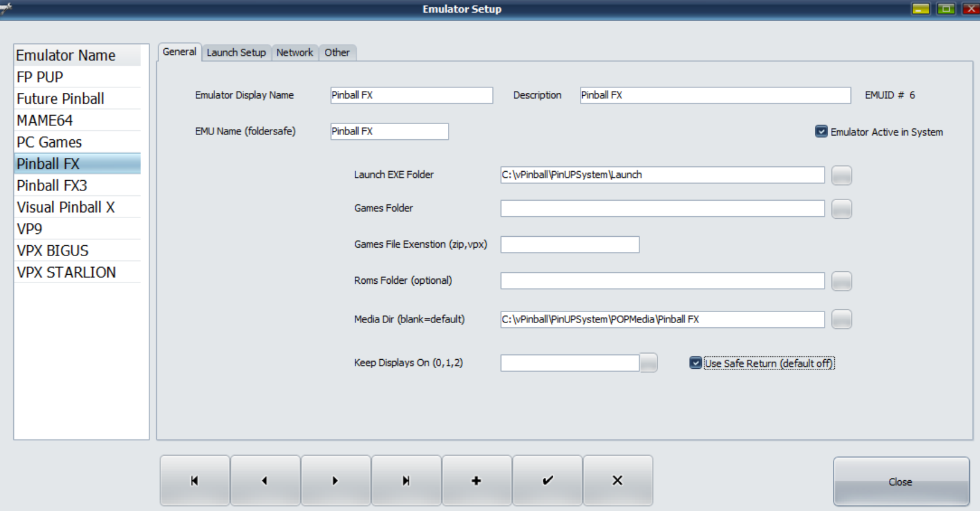This screenshot has width=980, height=511.
Task: Go to previous emulator record
Action: pos(265,480)
